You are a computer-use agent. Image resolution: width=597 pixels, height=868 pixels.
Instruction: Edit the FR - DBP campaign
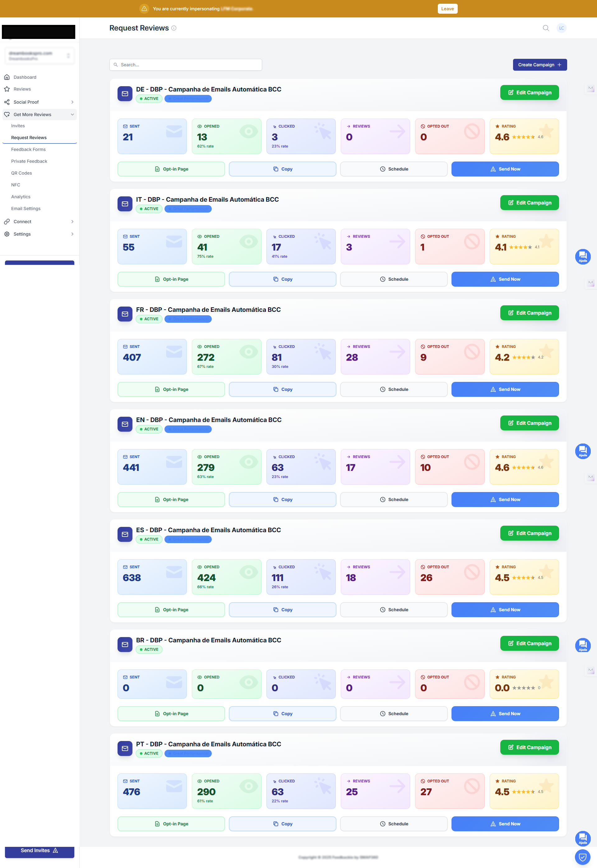coord(529,312)
